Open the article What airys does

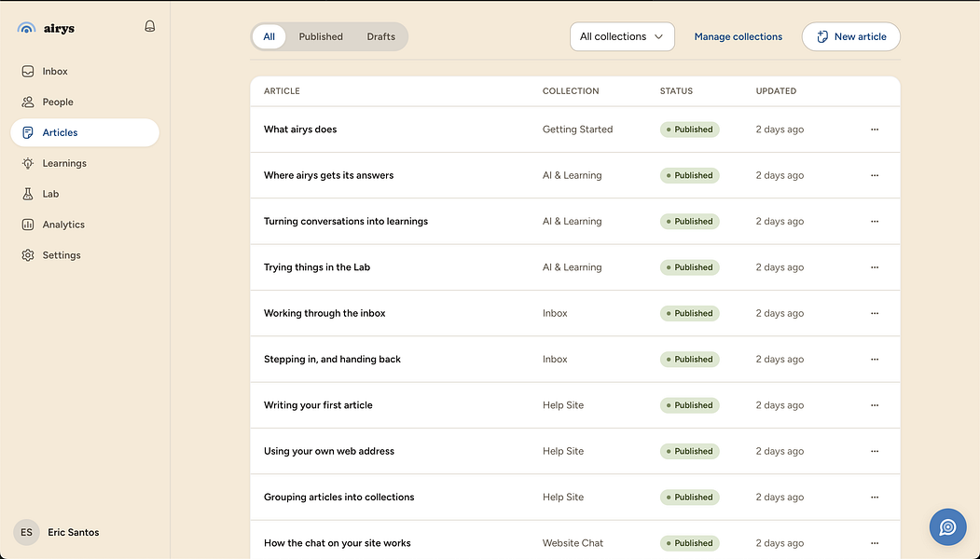(x=300, y=130)
